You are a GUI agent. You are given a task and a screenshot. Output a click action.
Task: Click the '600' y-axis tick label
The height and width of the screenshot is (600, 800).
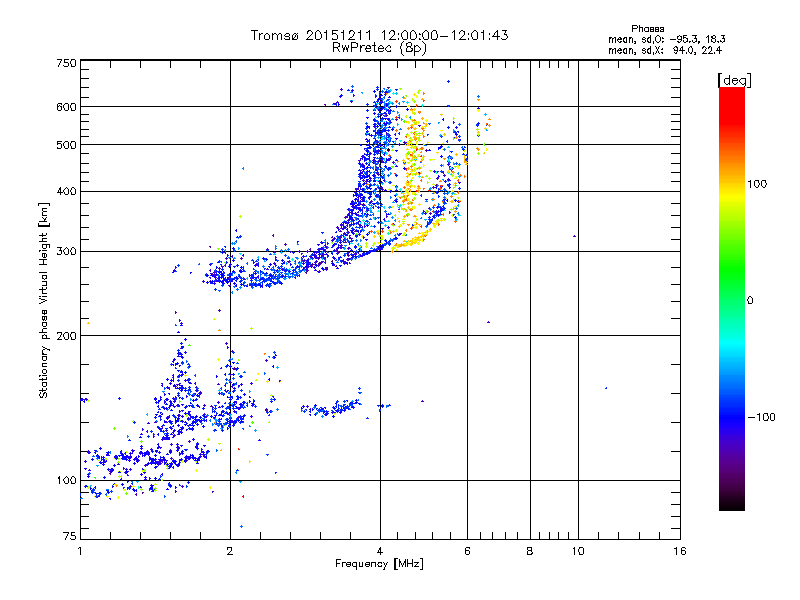tap(66, 107)
